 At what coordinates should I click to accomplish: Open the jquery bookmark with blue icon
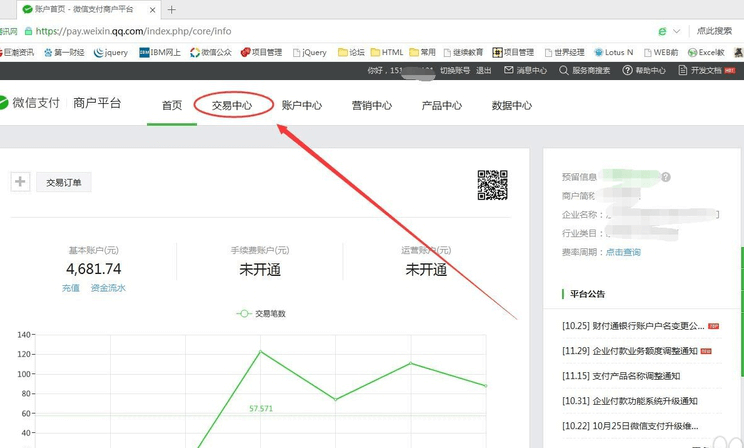coord(111,52)
